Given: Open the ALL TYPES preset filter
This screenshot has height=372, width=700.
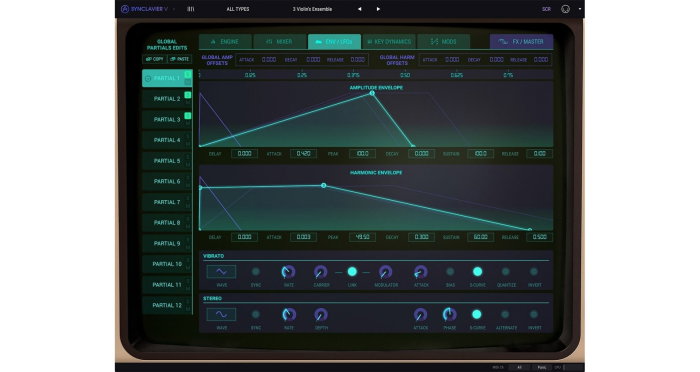Looking at the screenshot, I should coord(238,9).
